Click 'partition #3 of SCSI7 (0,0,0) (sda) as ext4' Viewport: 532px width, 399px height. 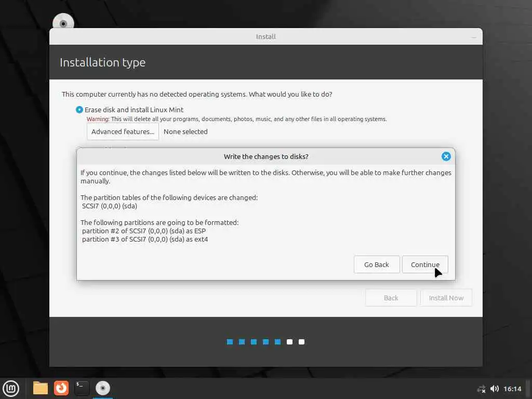pyautogui.click(x=145, y=239)
